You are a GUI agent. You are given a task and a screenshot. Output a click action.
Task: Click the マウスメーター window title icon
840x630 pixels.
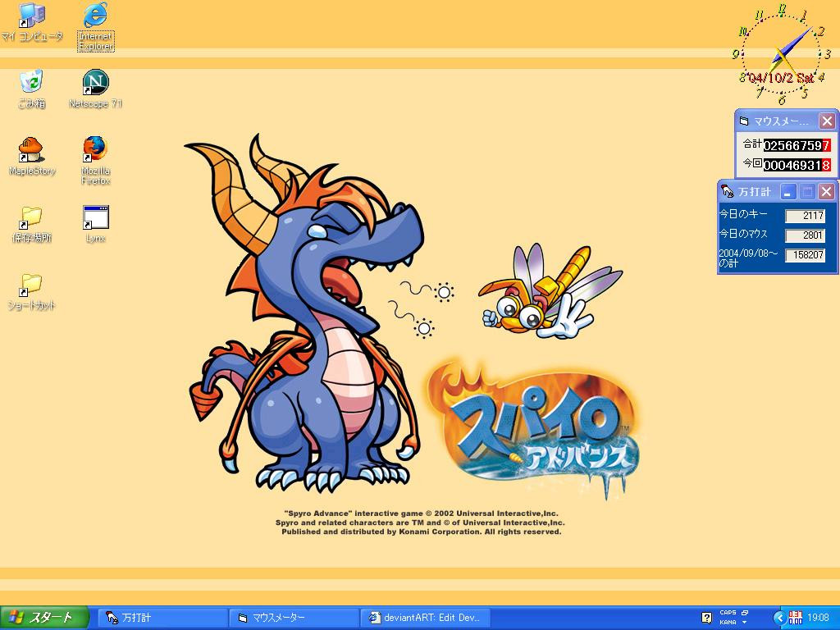pyautogui.click(x=743, y=121)
